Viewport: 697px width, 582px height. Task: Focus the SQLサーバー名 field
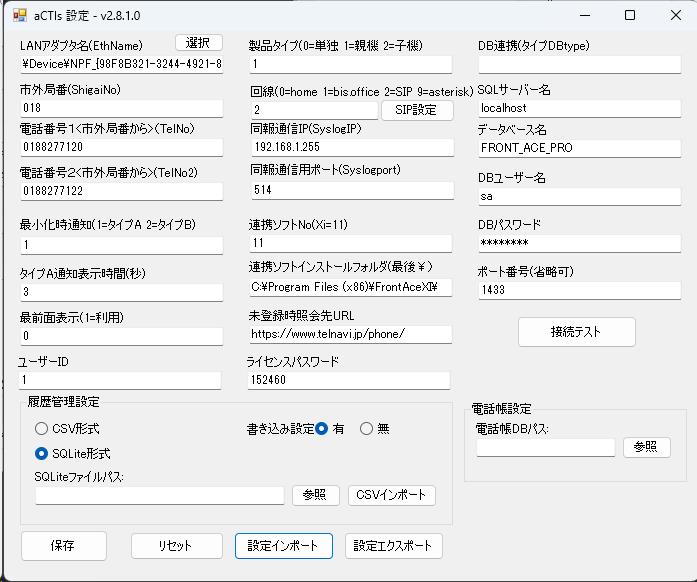pos(578,108)
